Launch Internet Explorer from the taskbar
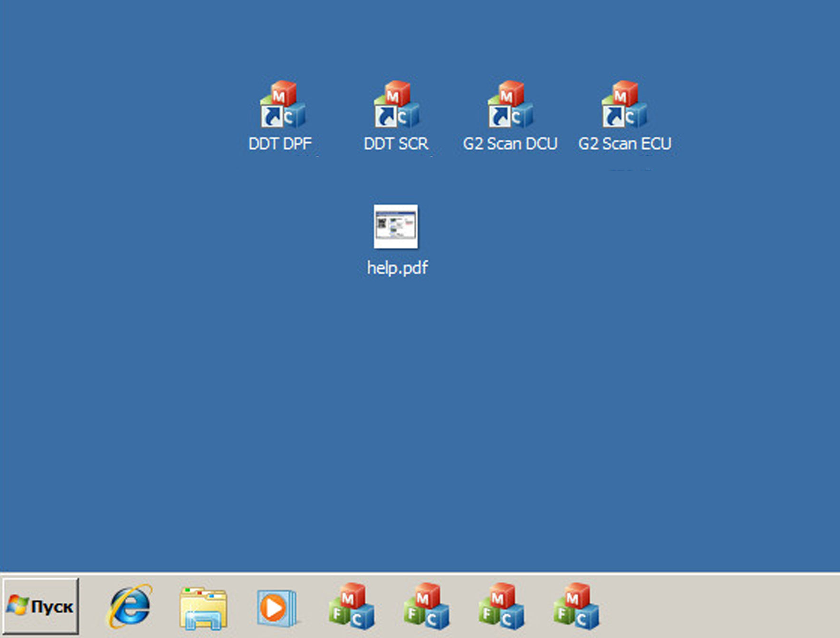Screen dimensions: 840x638 129,606
